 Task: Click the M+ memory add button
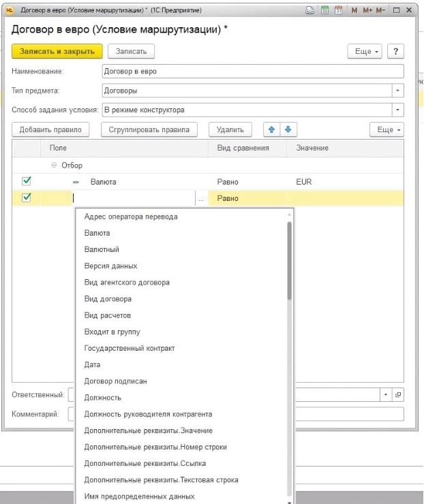367,10
